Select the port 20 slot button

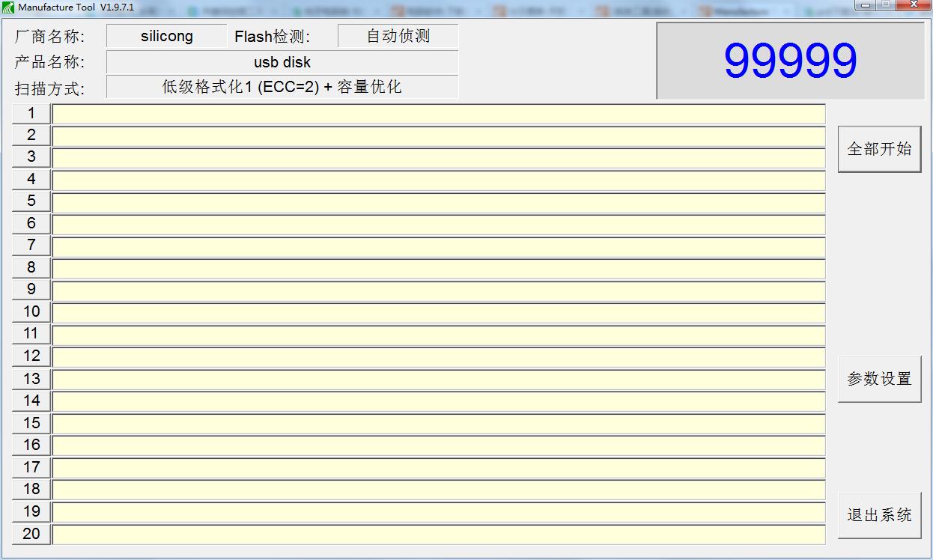31,534
